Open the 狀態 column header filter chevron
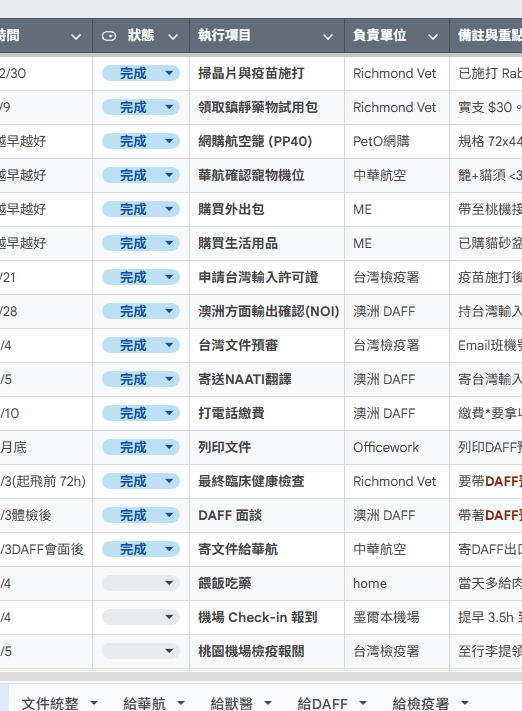522x711 pixels. tap(173, 37)
